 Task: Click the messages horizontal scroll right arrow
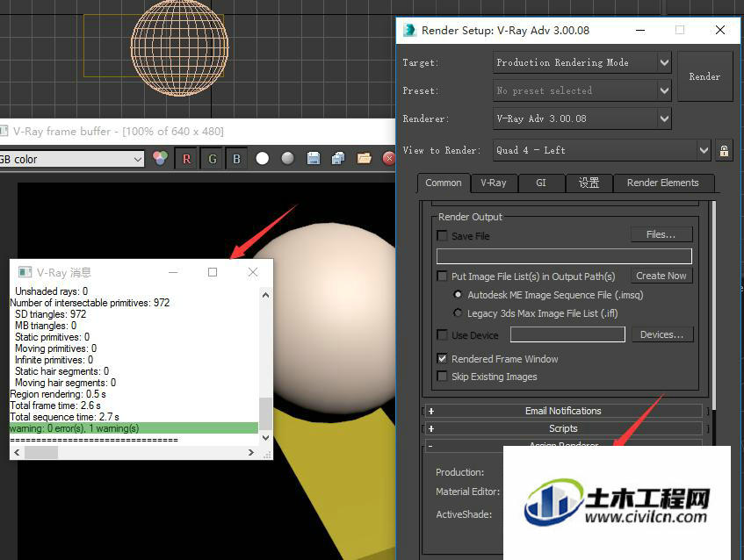click(x=251, y=452)
